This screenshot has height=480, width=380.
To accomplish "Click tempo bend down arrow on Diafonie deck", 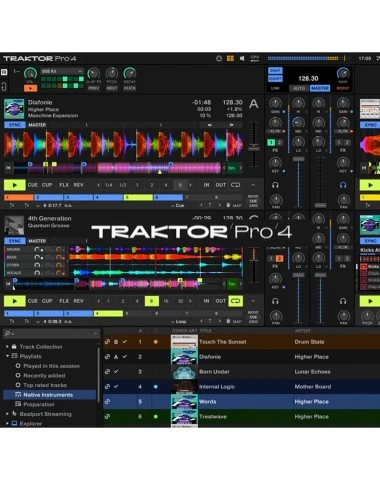I will click(x=210, y=125).
